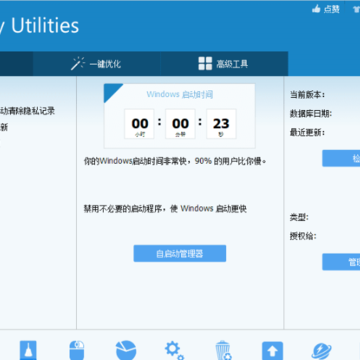This screenshot has height=360, width=360.
Task: Click the four-squares icon on 高级工具
Action: pyautogui.click(x=205, y=63)
